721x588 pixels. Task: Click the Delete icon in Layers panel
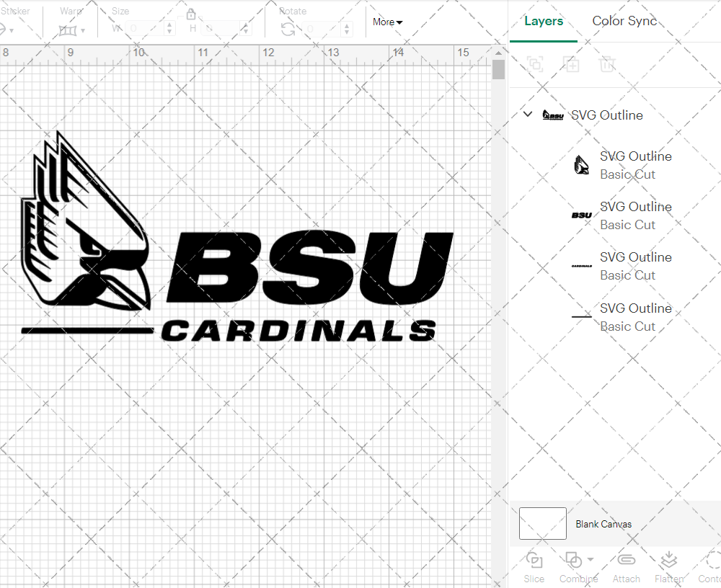(607, 64)
